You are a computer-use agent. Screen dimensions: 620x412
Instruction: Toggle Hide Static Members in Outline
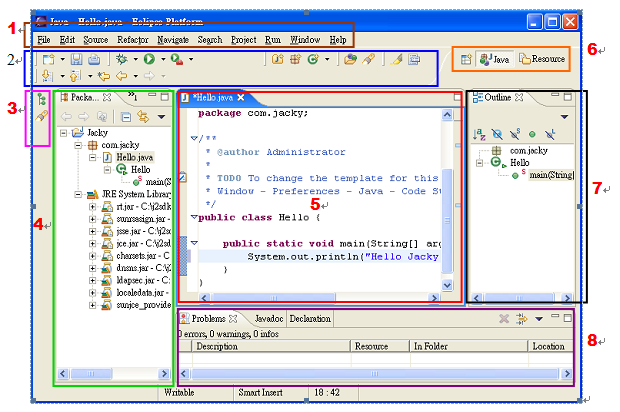click(x=515, y=134)
